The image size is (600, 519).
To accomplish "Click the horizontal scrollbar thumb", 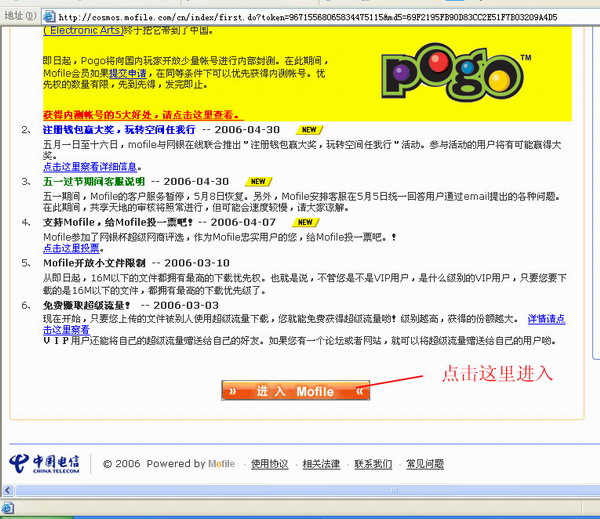I will pos(307,490).
